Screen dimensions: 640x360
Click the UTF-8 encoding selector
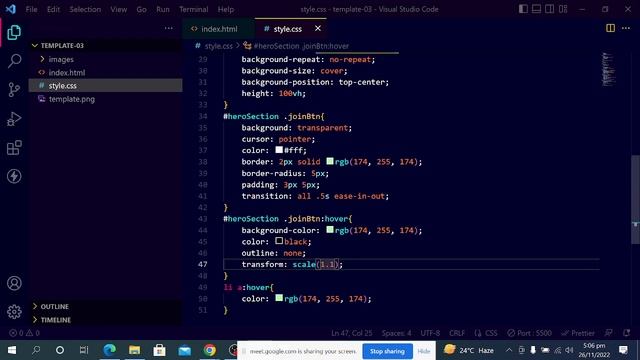(430, 333)
